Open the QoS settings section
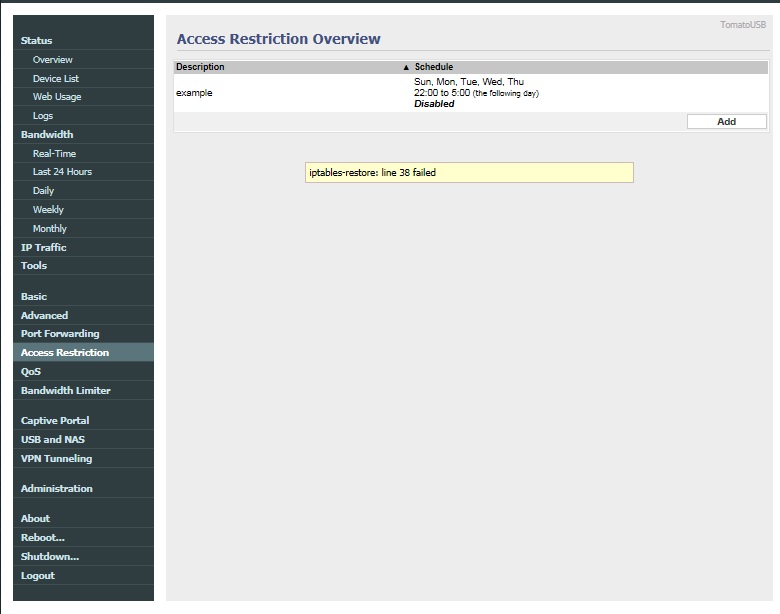780x614 pixels. coord(31,372)
